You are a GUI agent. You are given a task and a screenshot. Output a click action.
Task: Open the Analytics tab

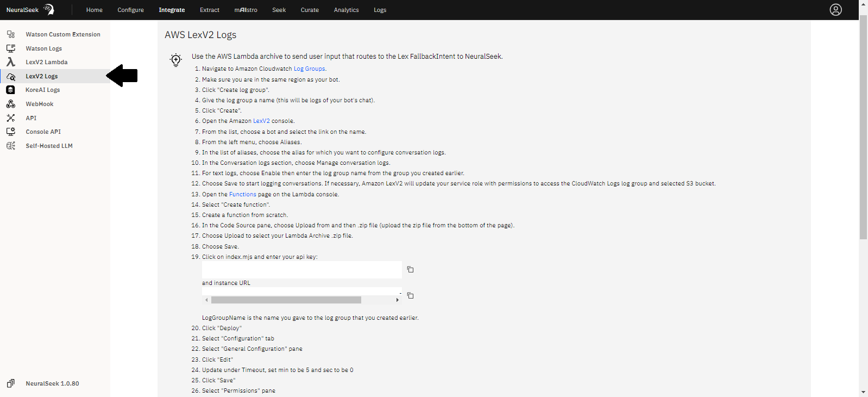click(x=346, y=10)
